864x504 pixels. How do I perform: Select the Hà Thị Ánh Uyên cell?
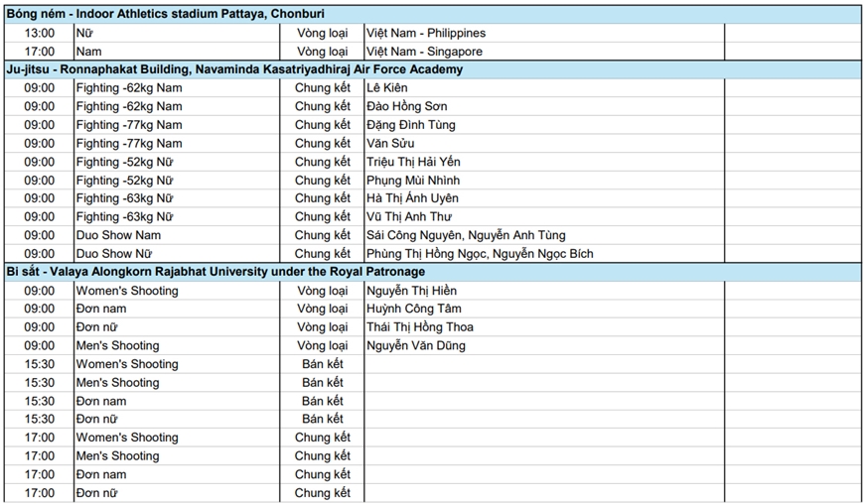[412, 198]
